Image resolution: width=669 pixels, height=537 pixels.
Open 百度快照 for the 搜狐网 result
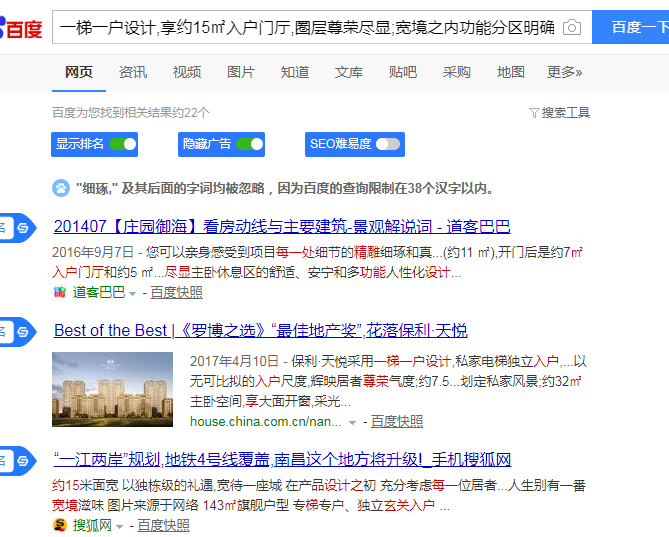pos(163,525)
